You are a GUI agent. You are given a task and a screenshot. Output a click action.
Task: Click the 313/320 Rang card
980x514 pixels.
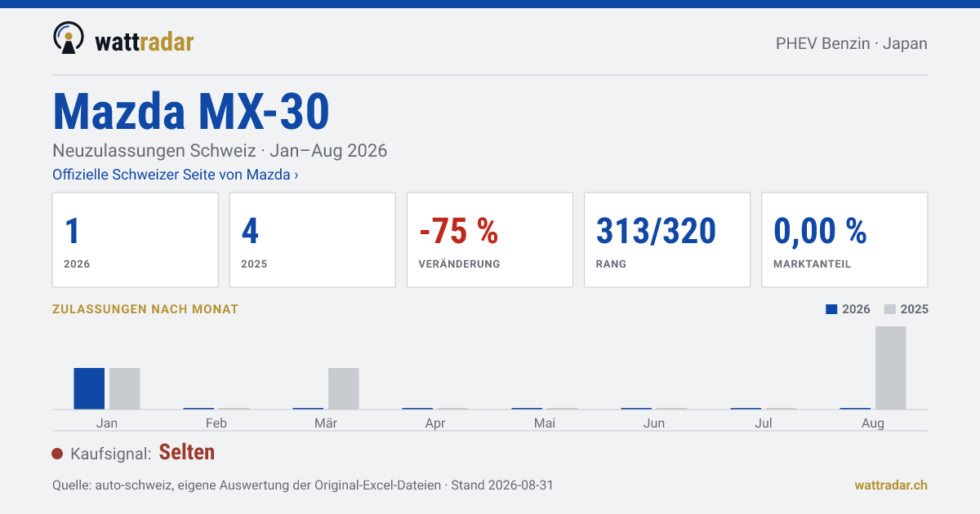tap(667, 240)
